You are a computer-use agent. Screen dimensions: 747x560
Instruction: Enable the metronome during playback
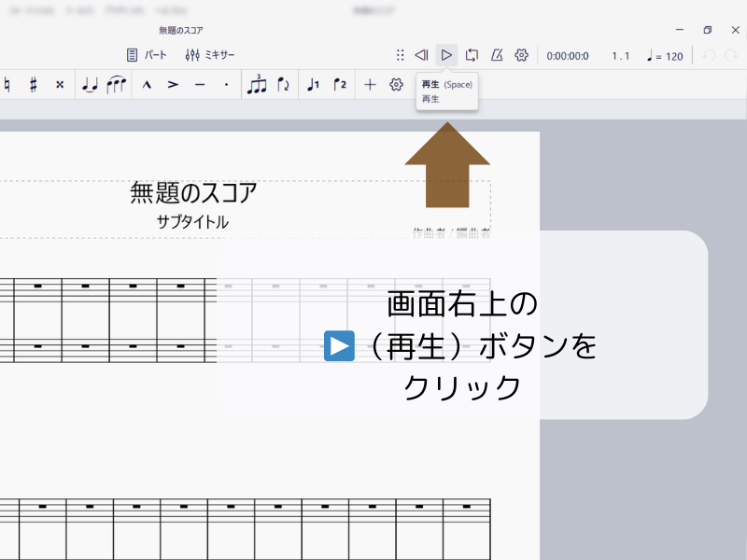pos(497,54)
